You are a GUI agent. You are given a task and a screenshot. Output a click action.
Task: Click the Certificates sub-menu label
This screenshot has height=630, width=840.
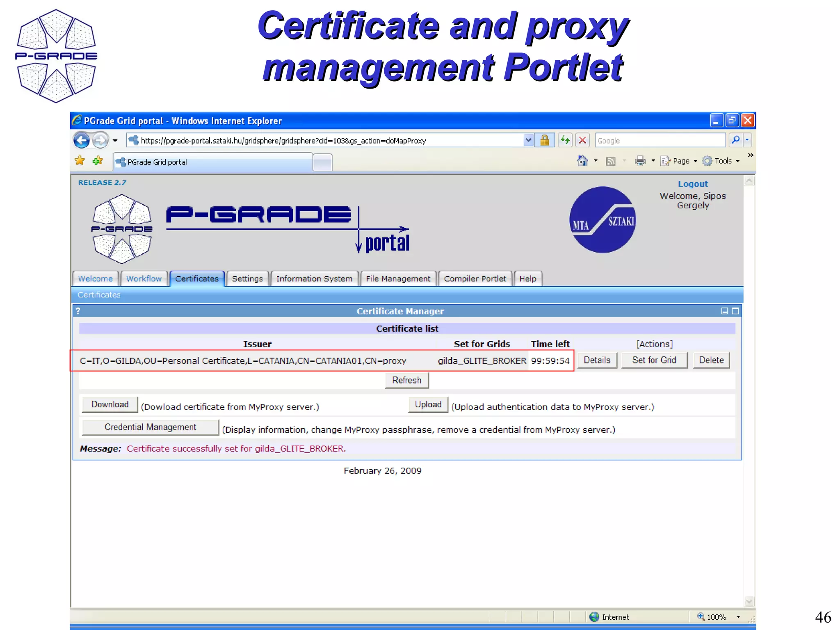[x=99, y=295]
